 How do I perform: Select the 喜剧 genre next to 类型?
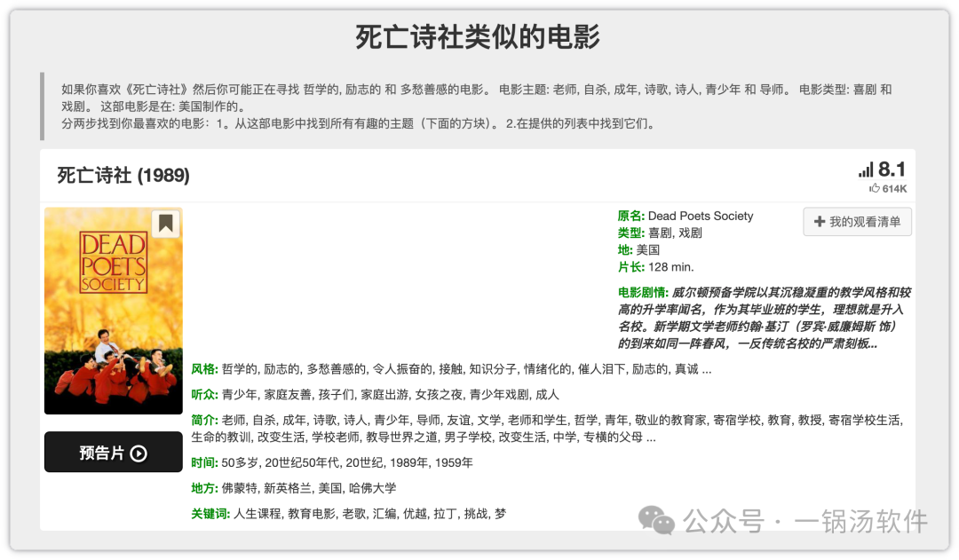point(660,233)
